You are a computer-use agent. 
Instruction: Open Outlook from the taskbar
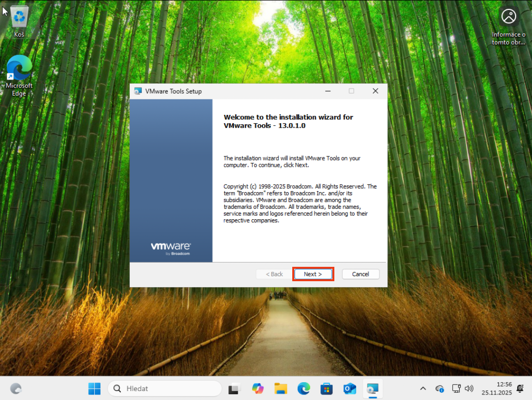click(x=350, y=389)
